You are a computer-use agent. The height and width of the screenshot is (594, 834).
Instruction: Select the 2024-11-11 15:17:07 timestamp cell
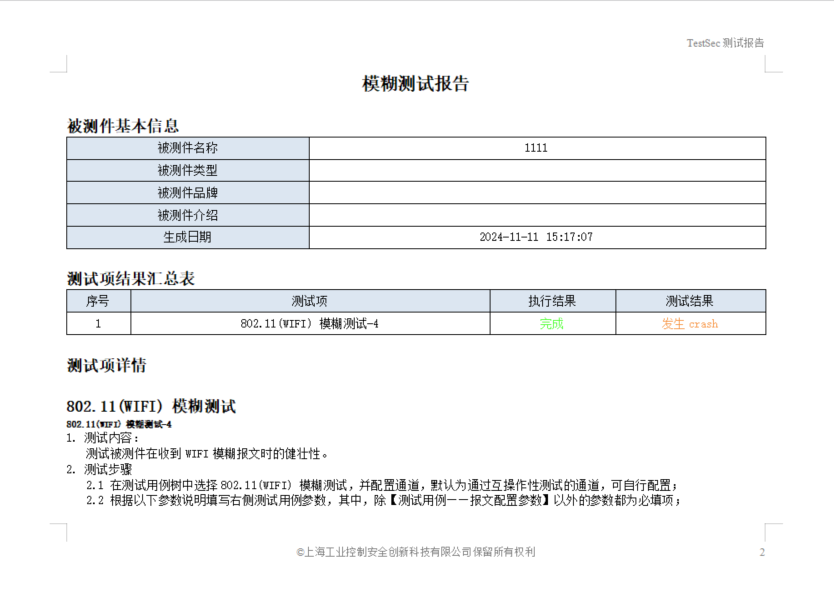pos(536,237)
